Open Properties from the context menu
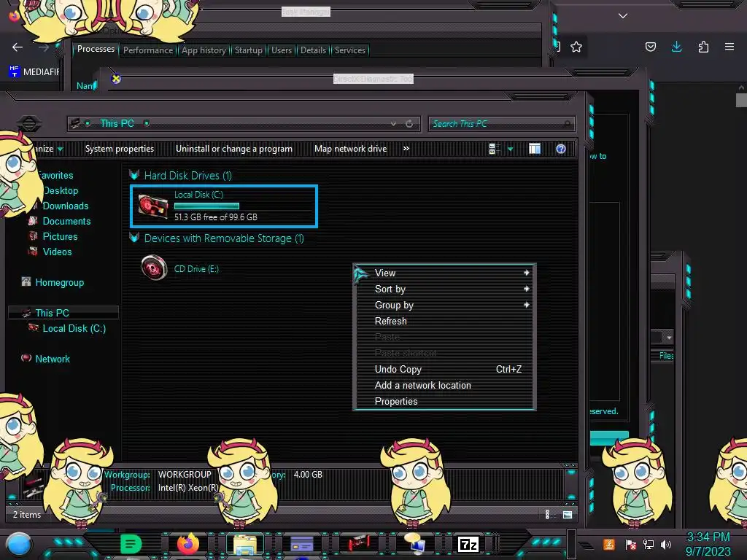747x560 pixels. click(445, 402)
